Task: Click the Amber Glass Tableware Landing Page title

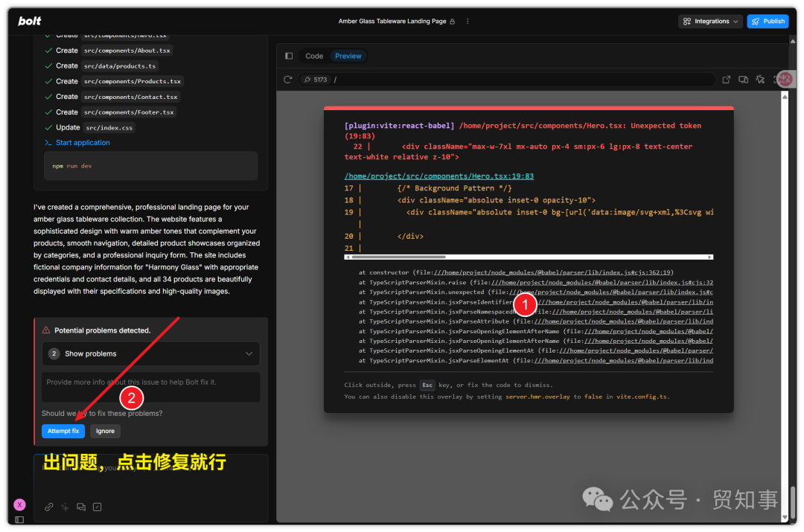Action: point(392,22)
